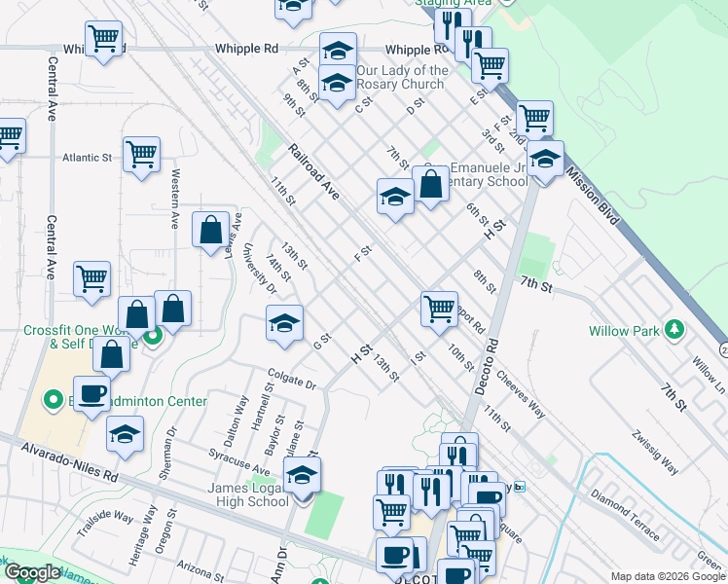Select the shopping cart marker near F St on Mission Blvd
728x584 pixels.
(x=535, y=119)
